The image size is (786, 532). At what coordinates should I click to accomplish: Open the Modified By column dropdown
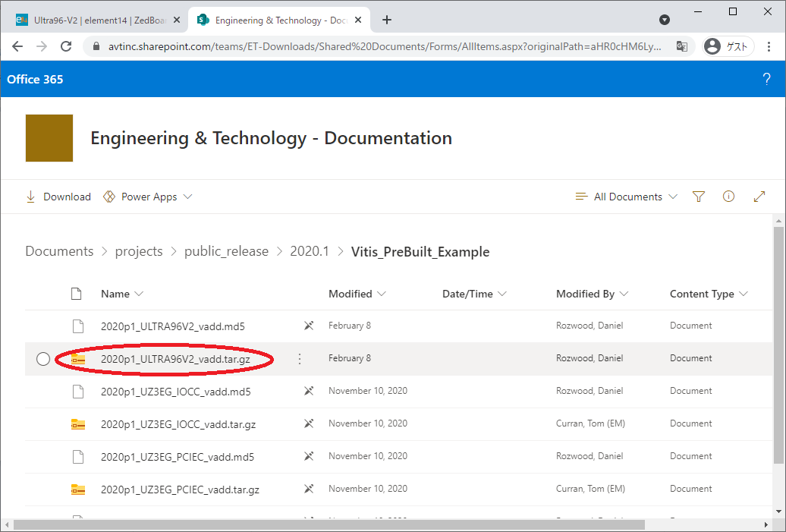[592, 294]
